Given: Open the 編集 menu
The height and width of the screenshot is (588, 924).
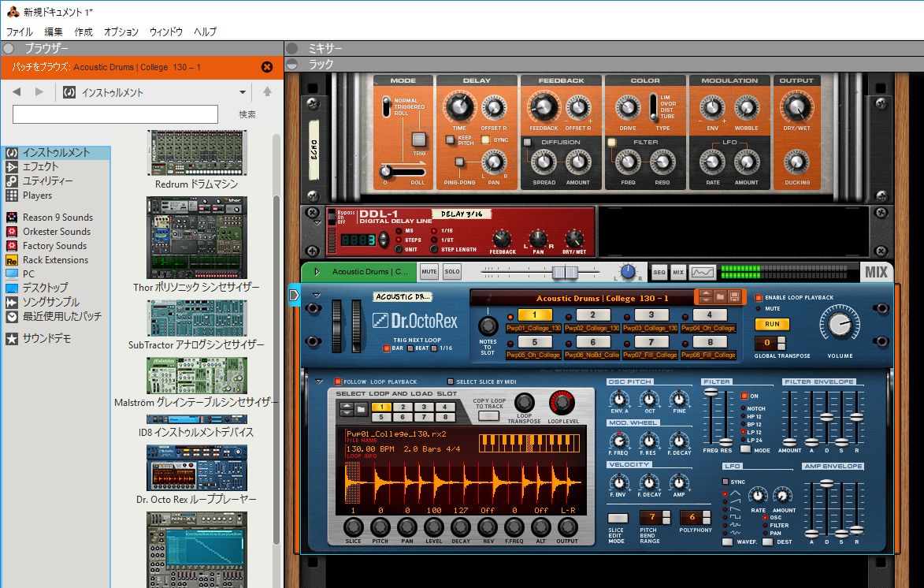Looking at the screenshot, I should pos(54,32).
